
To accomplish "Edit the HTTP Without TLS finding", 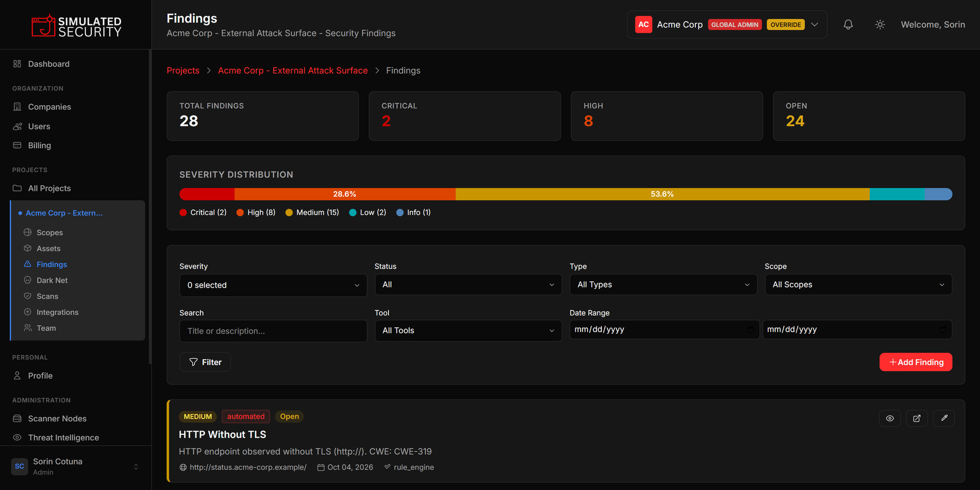I will click(x=944, y=418).
